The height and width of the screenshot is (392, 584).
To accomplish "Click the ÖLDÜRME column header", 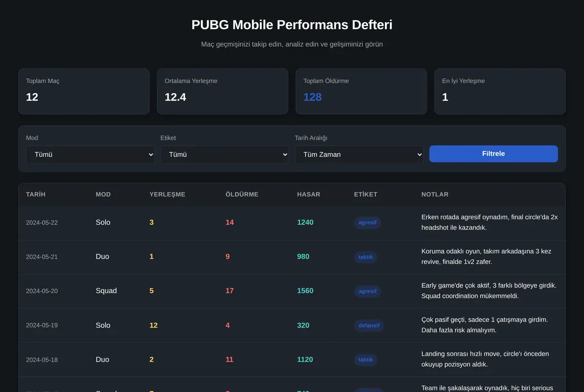I will [242, 194].
